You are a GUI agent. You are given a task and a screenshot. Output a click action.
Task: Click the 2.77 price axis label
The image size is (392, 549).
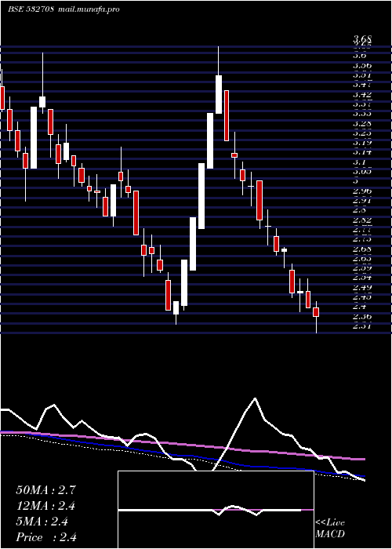tap(362, 230)
